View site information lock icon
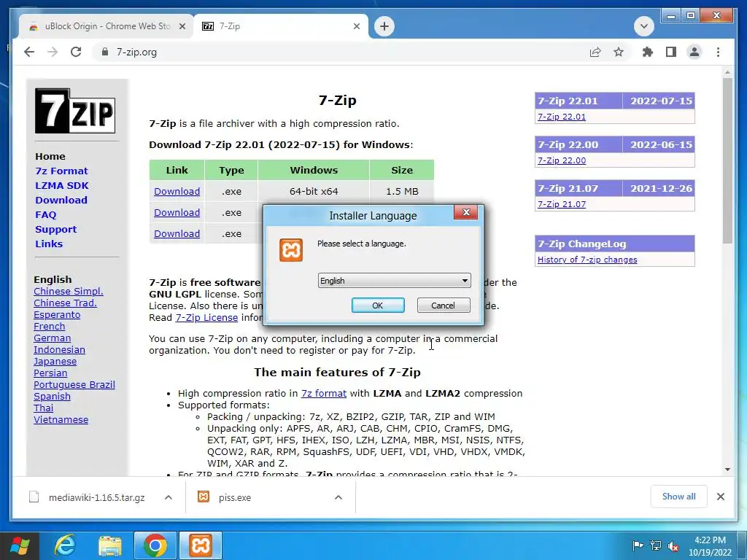 [x=105, y=52]
